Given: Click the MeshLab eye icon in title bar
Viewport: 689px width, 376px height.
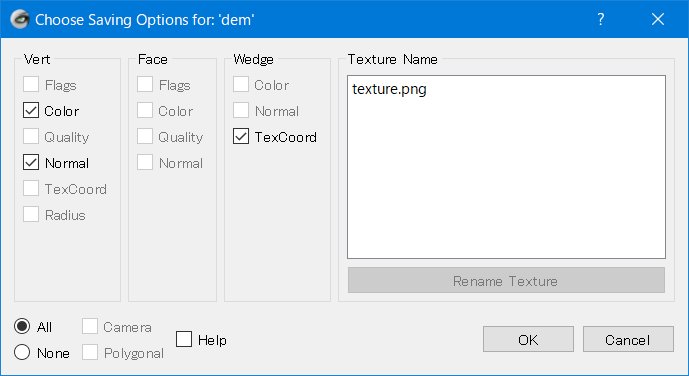Looking at the screenshot, I should point(19,19).
